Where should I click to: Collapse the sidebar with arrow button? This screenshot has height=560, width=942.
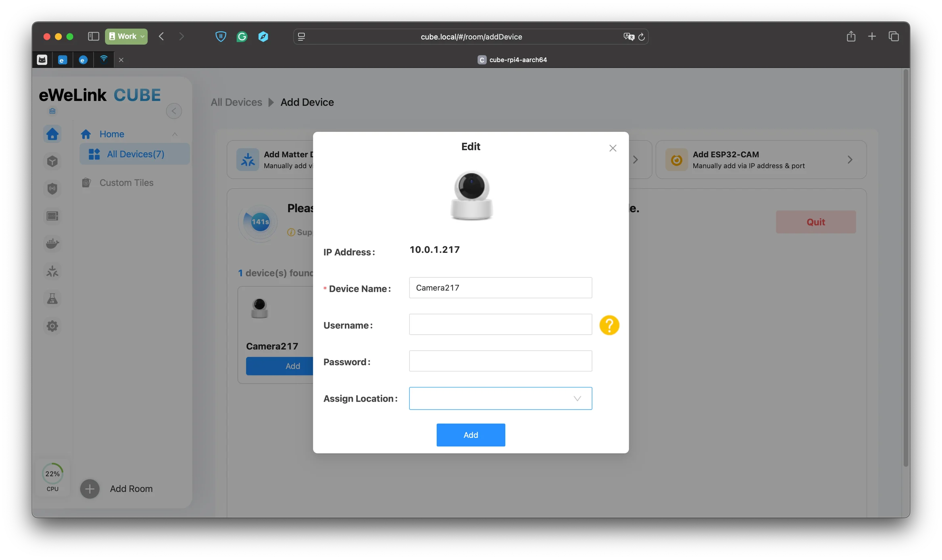pyautogui.click(x=174, y=111)
